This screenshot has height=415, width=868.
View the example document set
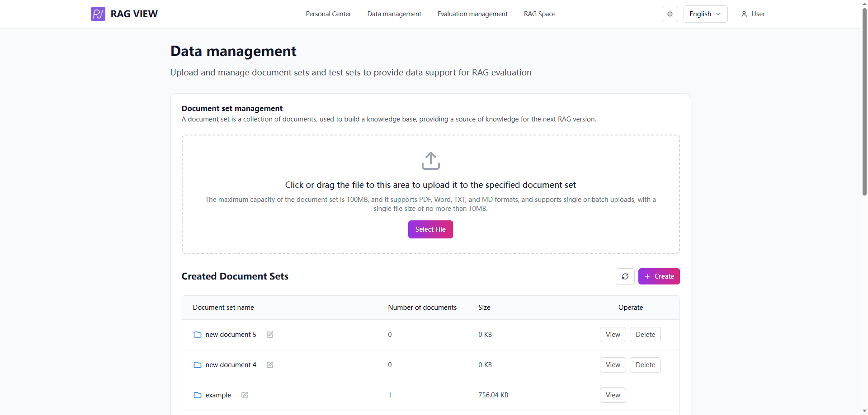coord(612,395)
